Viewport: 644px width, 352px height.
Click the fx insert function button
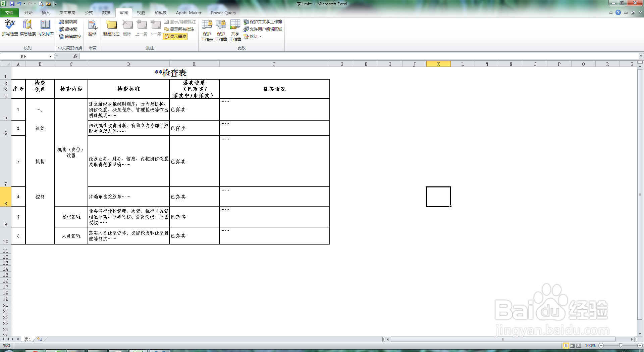75,56
